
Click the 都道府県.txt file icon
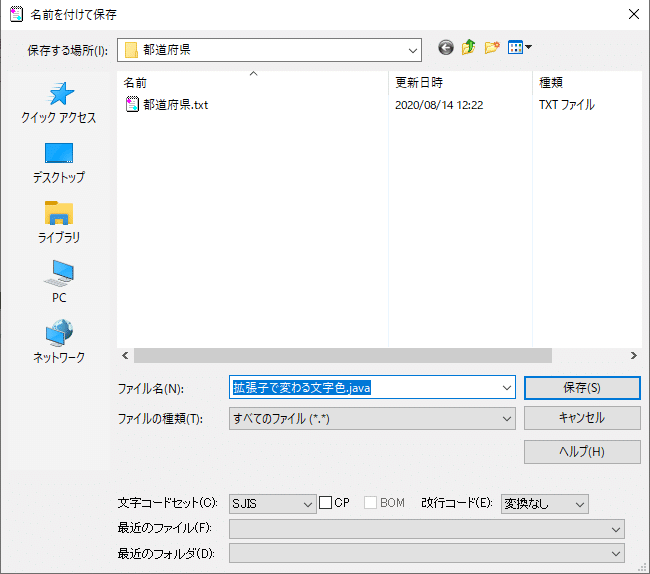point(132,104)
